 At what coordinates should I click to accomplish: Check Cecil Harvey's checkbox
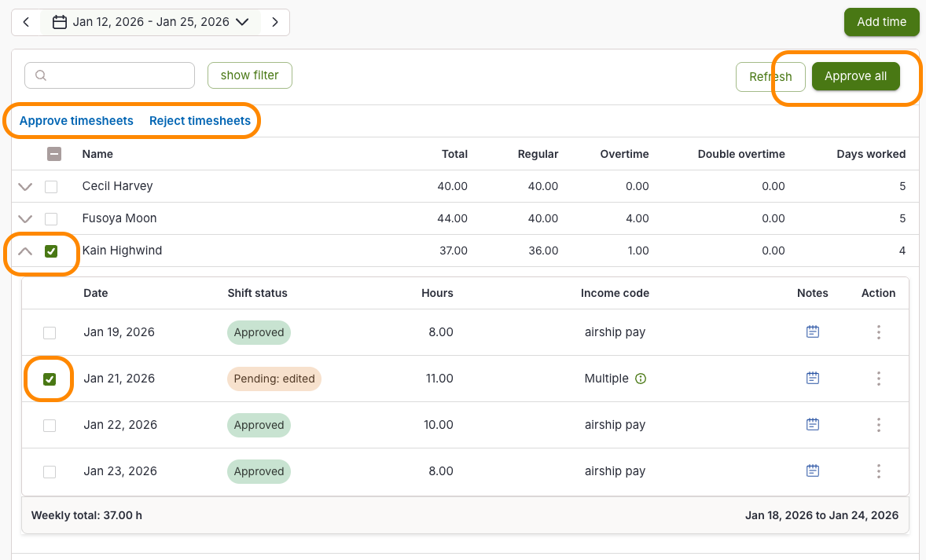pyautogui.click(x=51, y=187)
